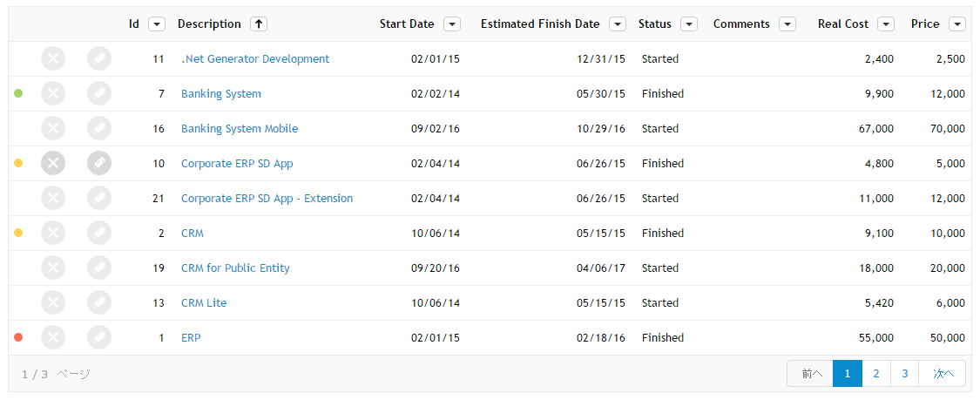Open the Banking System project link
Screen dimensions: 980x400
(221, 94)
